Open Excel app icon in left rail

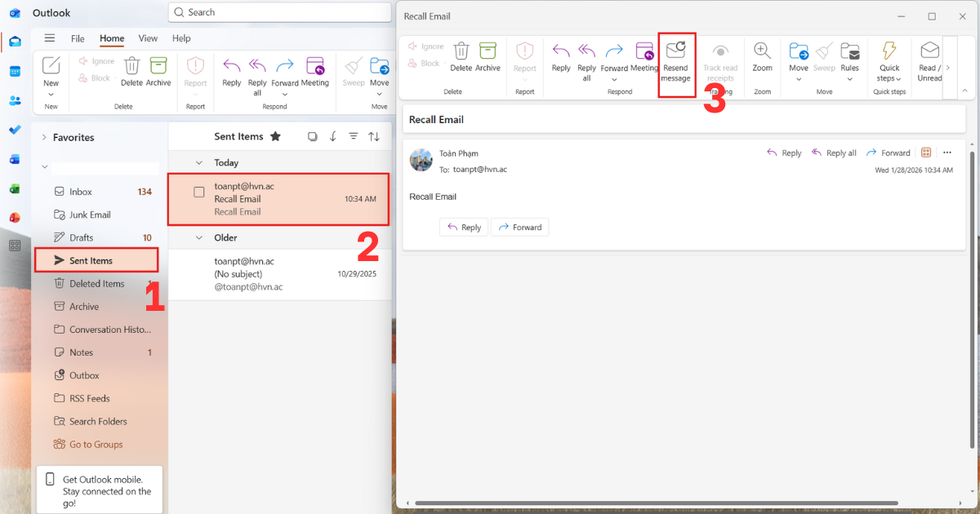[x=15, y=188]
